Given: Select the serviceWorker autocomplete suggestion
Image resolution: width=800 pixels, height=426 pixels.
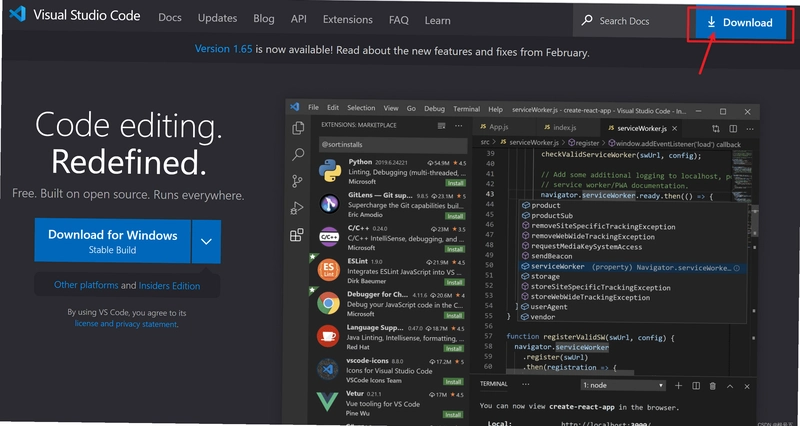Looking at the screenshot, I should (x=633, y=267).
